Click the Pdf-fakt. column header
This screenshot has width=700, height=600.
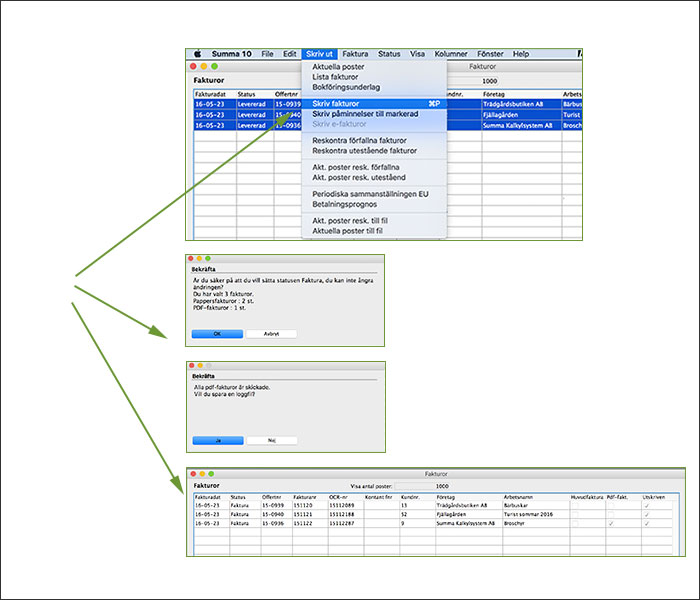pyautogui.click(x=624, y=497)
